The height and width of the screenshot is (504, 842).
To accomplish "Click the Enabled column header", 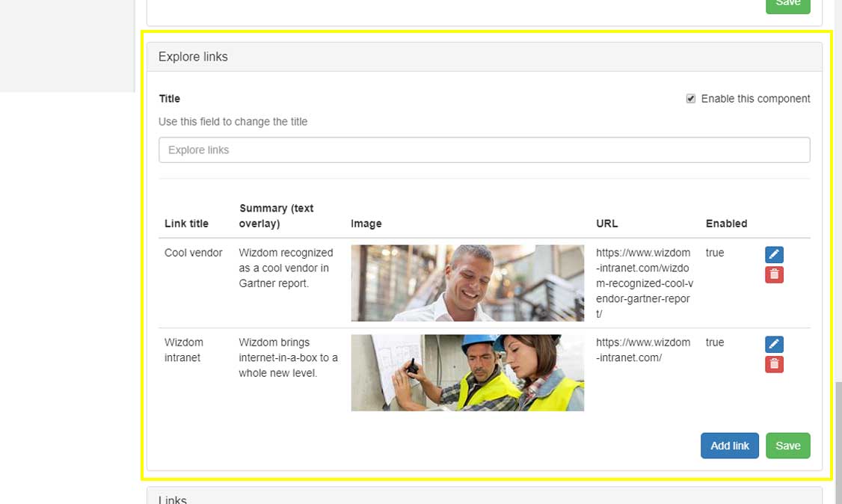I will click(x=726, y=224).
